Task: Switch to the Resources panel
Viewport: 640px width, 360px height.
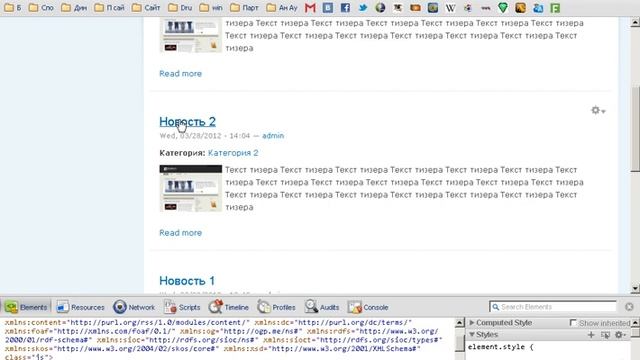Action: [x=80, y=307]
